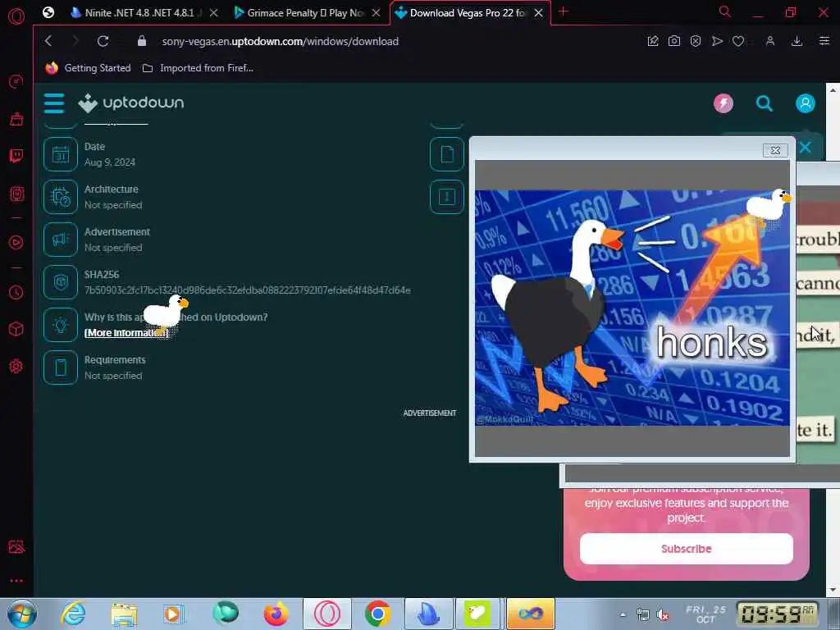Open the browser profile account icon
This screenshot has height=630, width=840.
[769, 41]
